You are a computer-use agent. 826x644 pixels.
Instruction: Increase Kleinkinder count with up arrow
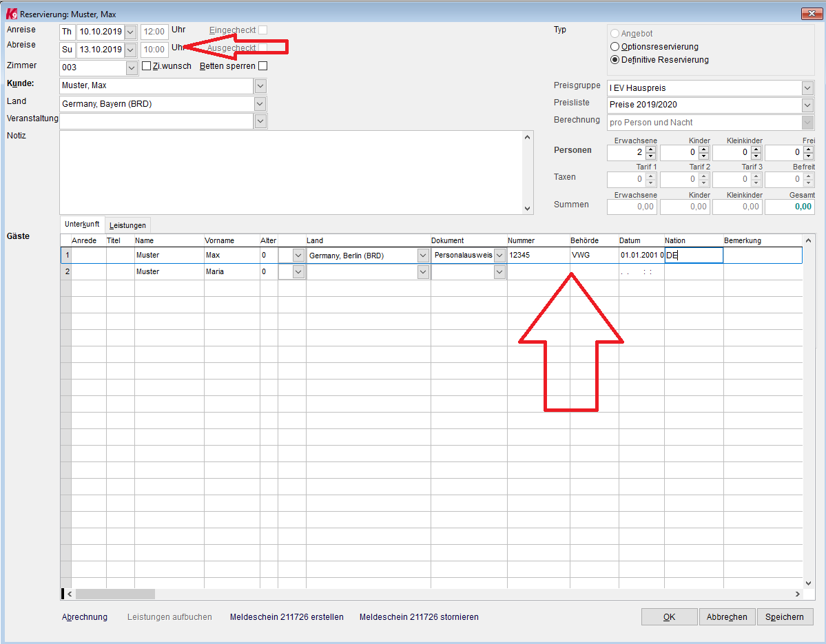click(x=756, y=149)
